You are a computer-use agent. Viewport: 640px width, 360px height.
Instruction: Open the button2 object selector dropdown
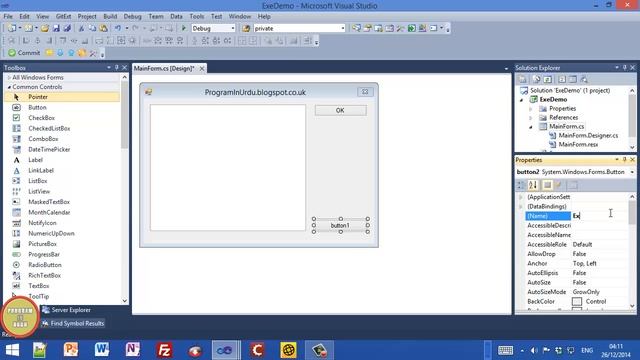click(x=632, y=172)
